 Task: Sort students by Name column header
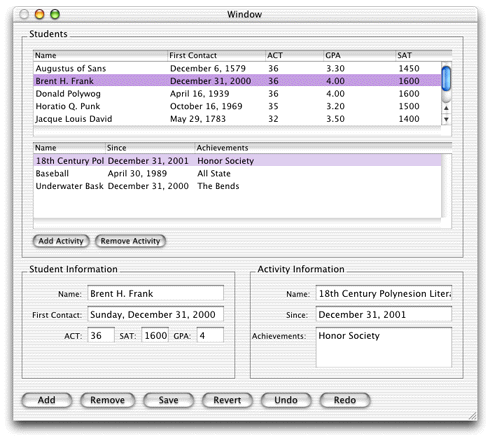point(100,55)
